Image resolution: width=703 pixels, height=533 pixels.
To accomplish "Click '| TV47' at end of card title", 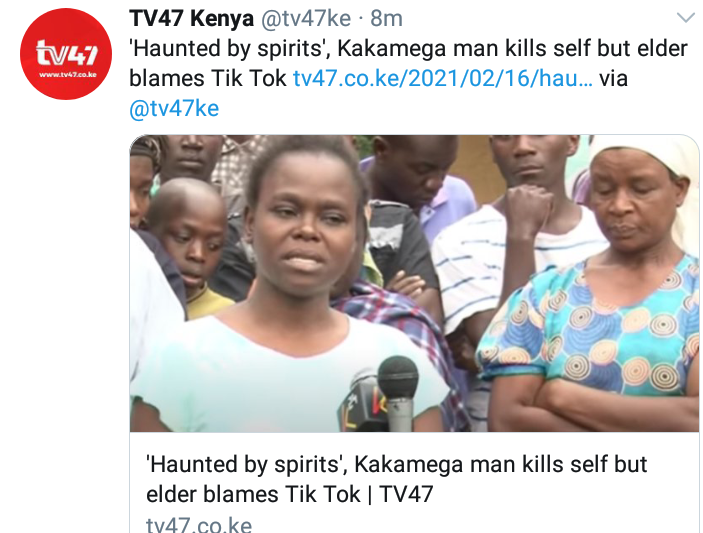I will (x=399, y=494).
